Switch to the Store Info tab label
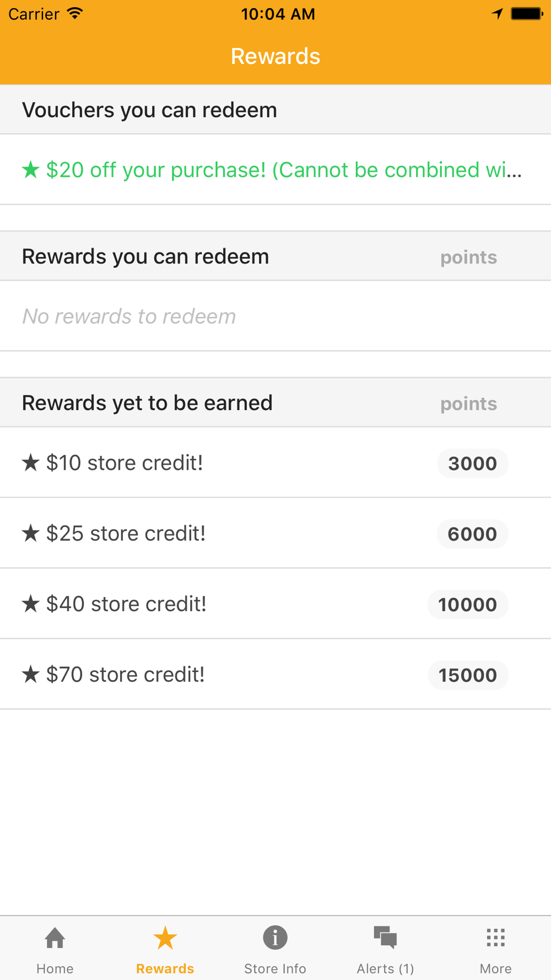Viewport: 551px width, 980px height. 275,968
